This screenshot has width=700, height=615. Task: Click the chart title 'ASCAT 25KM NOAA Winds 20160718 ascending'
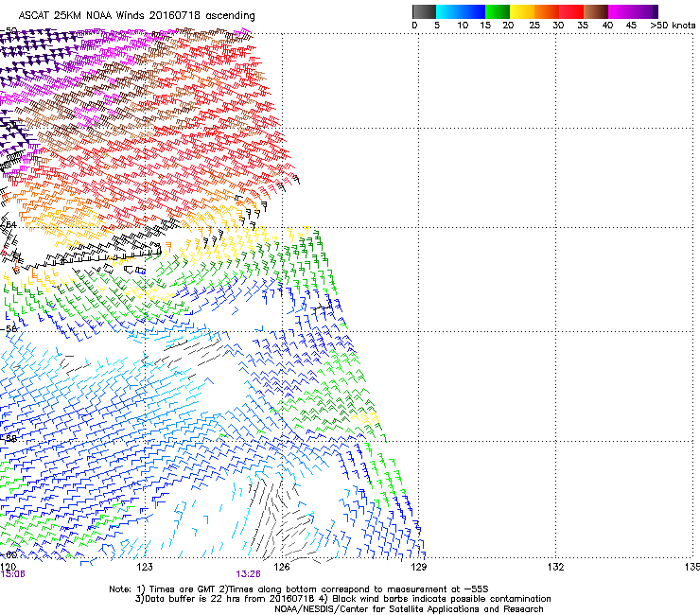coord(136,16)
